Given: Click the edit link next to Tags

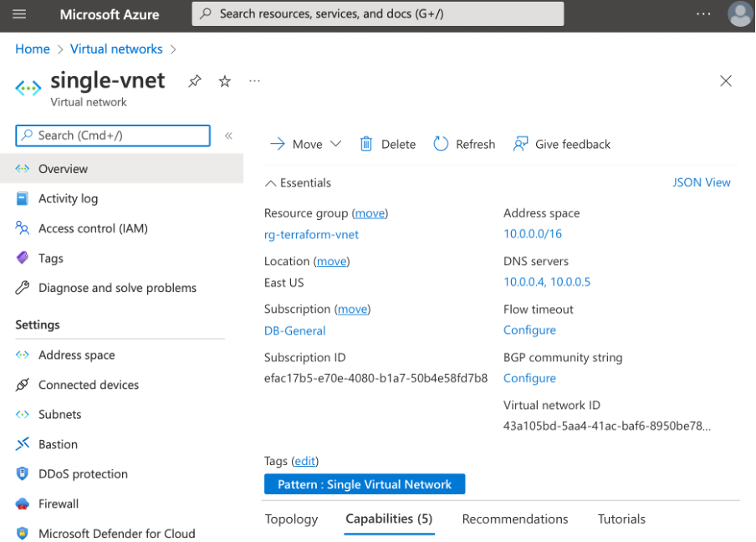Looking at the screenshot, I should (x=305, y=462).
